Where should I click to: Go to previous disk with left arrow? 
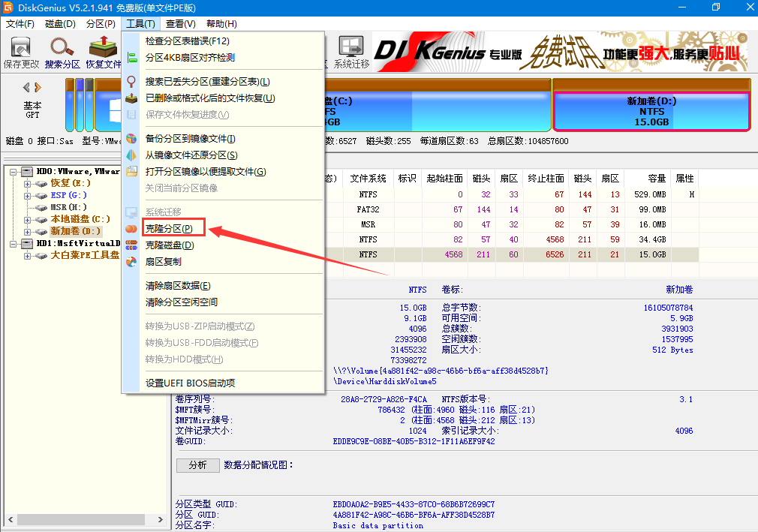click(x=26, y=88)
